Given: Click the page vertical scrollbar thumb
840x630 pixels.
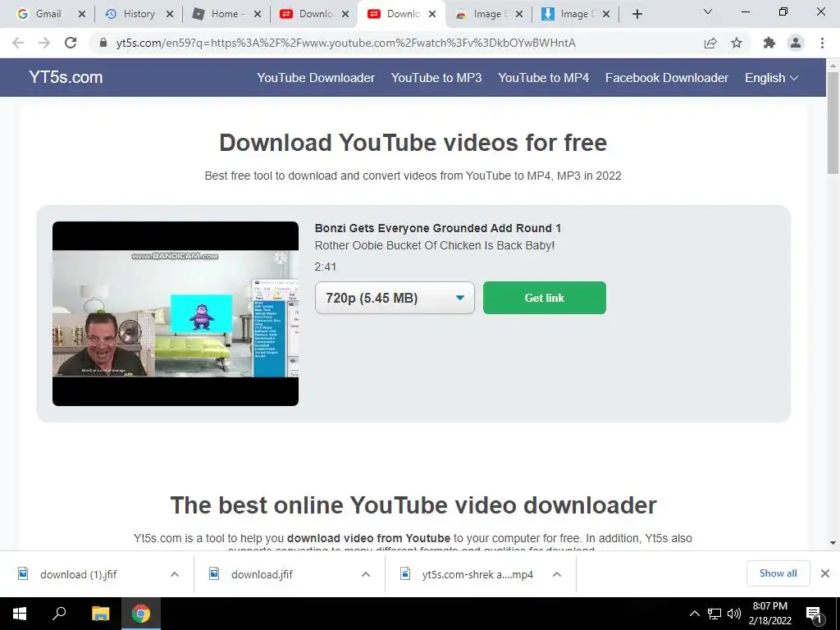Looking at the screenshot, I should tap(833, 122).
